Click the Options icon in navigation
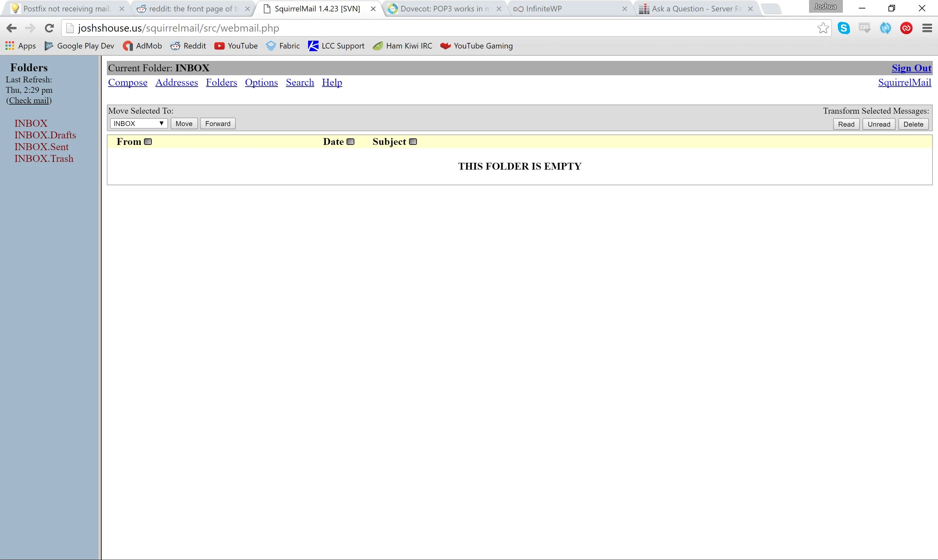The height and width of the screenshot is (560, 938). [261, 82]
